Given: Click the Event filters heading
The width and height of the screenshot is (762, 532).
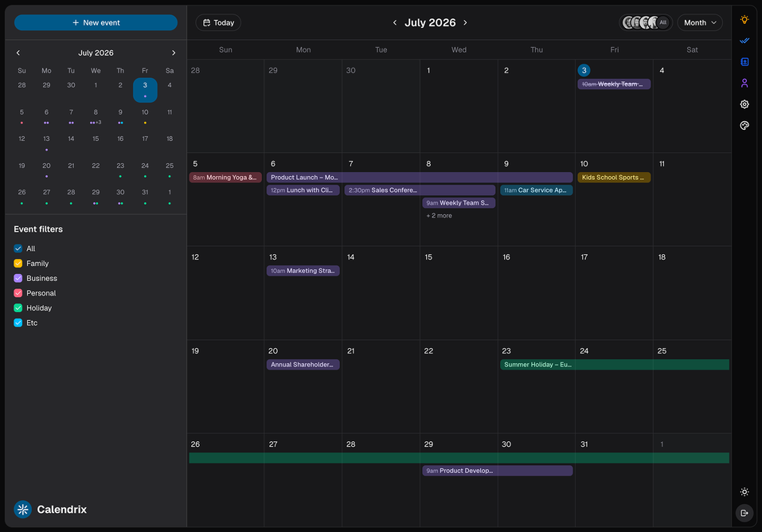Looking at the screenshot, I should pos(38,229).
